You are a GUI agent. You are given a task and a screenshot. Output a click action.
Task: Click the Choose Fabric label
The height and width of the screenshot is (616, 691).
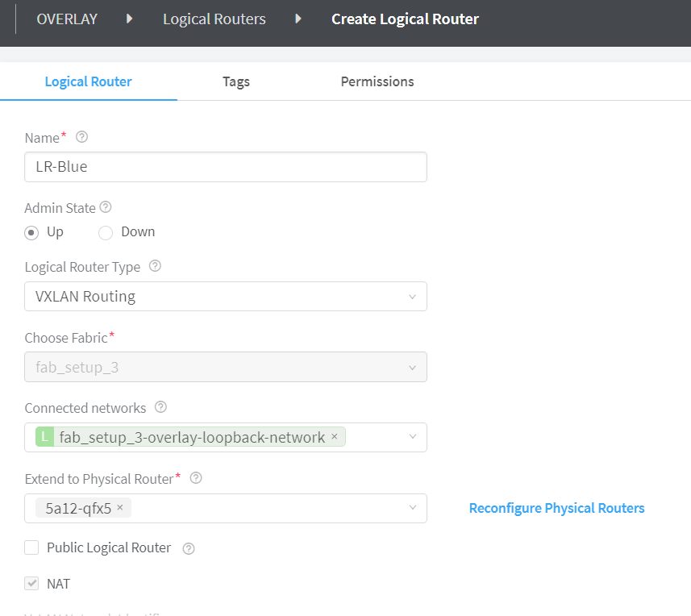66,338
